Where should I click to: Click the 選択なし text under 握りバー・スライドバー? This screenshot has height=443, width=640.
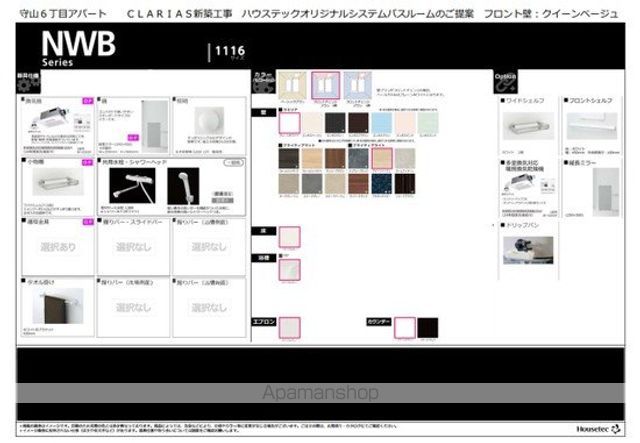tap(133, 247)
